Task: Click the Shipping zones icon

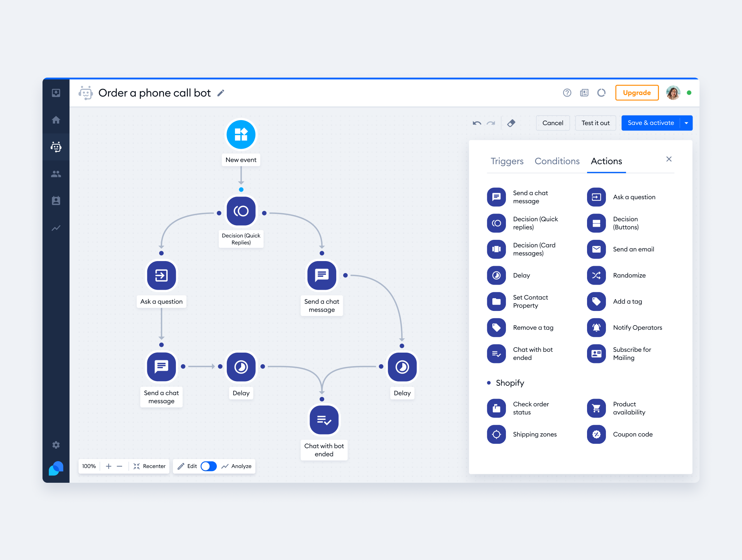Action: click(496, 434)
